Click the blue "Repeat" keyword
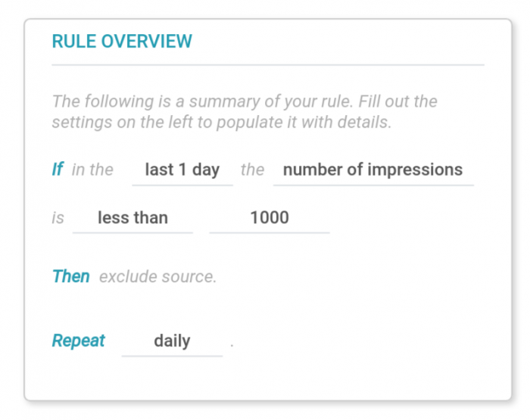This screenshot has width=530, height=420. point(79,341)
